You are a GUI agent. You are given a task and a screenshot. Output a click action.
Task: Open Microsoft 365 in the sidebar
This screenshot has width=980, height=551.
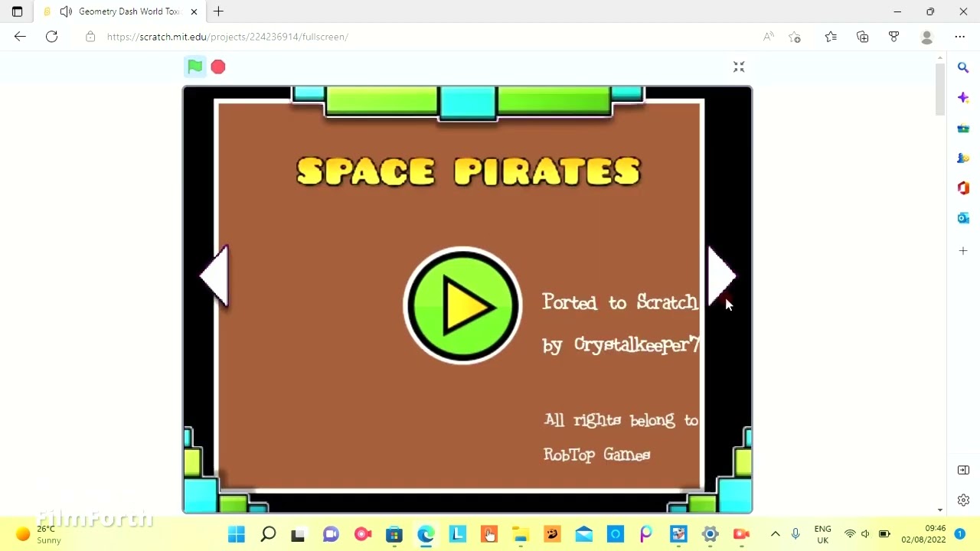pos(963,188)
